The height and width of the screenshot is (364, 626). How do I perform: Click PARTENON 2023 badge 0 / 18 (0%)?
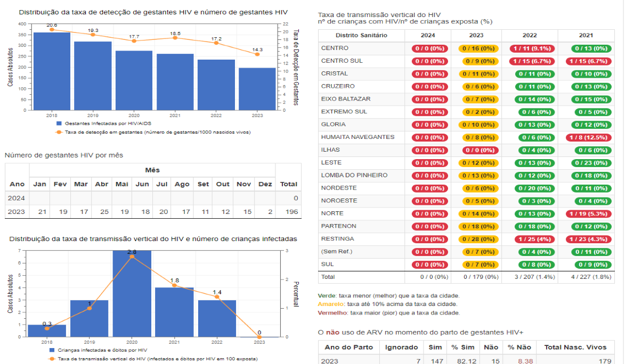click(x=478, y=227)
